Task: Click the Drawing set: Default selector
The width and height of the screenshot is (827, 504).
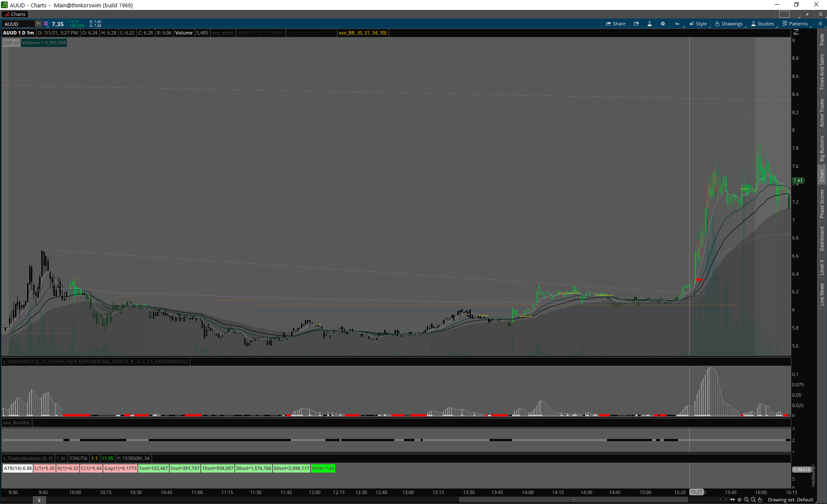Action: [x=790, y=500]
